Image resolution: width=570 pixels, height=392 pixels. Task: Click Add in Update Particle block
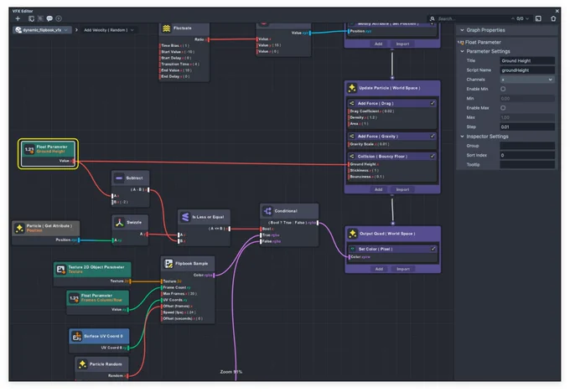tap(378, 189)
